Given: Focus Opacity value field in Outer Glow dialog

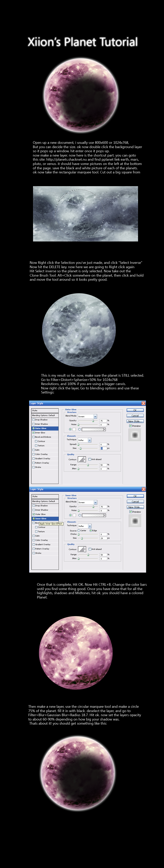Looking at the screenshot, I should pyautogui.click(x=103, y=421).
